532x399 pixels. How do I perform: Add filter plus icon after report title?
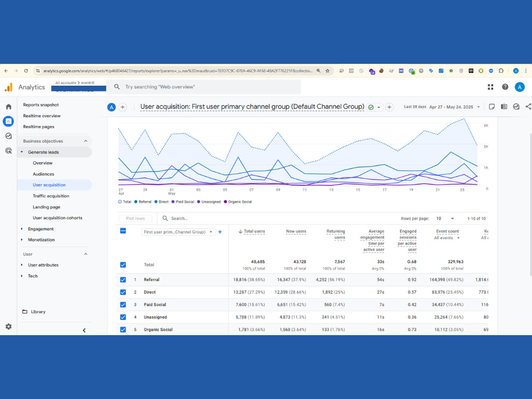389,107
